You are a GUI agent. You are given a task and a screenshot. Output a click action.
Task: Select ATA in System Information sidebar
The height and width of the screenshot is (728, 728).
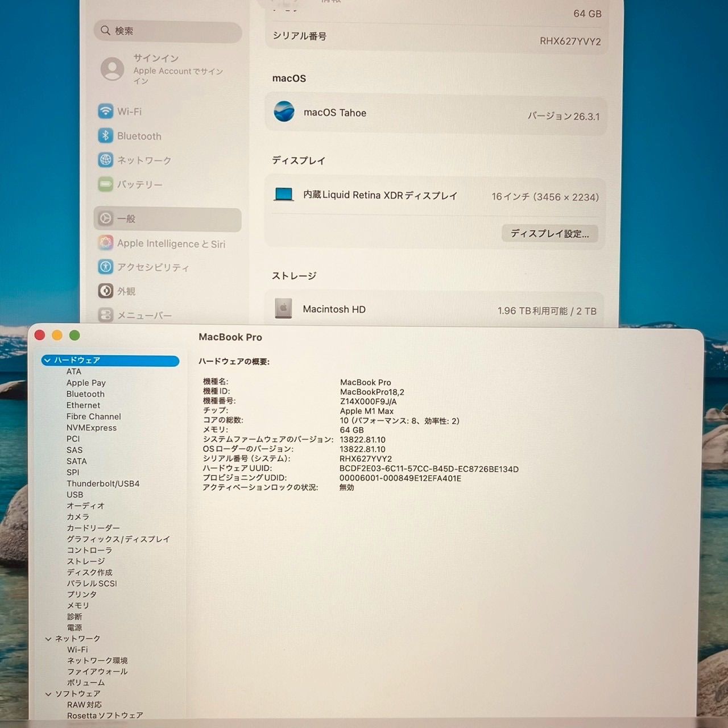74,371
